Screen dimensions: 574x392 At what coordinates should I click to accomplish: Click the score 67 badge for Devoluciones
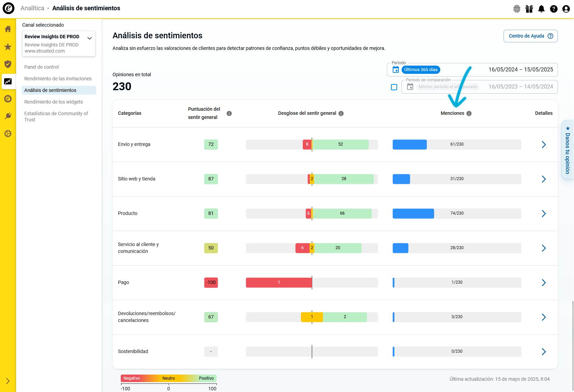click(211, 317)
